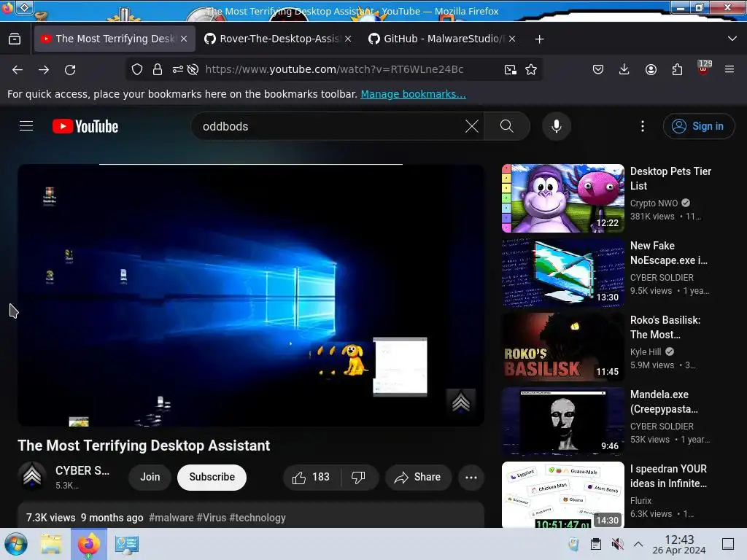This screenshot has height=560, width=747.
Task: Open the Firefox downloads panel
Action: (x=624, y=69)
